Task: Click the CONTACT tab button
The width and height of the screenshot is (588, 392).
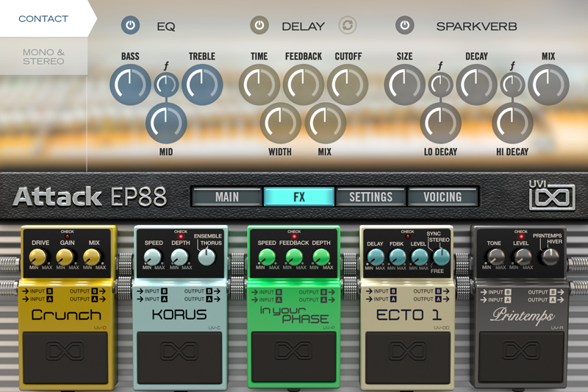Action: [43, 18]
